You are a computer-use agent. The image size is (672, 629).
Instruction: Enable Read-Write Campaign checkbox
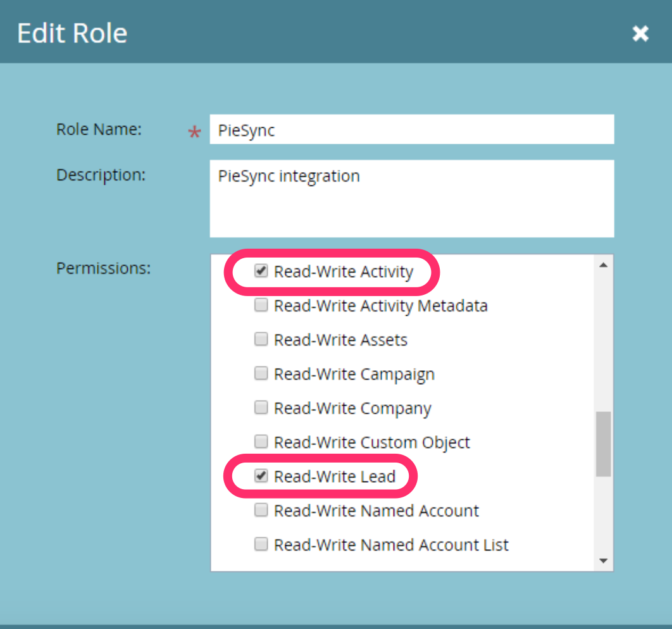tap(261, 373)
